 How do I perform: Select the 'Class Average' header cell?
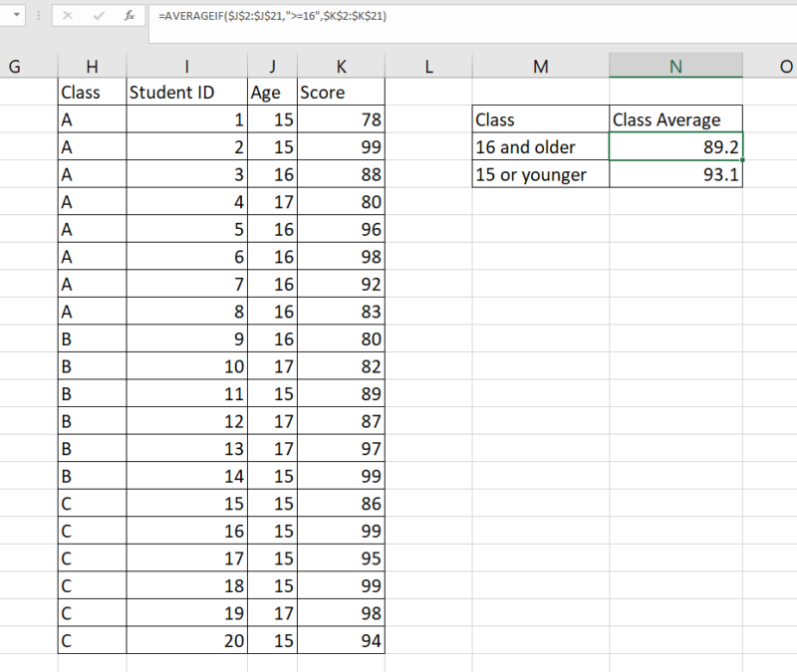click(x=675, y=118)
